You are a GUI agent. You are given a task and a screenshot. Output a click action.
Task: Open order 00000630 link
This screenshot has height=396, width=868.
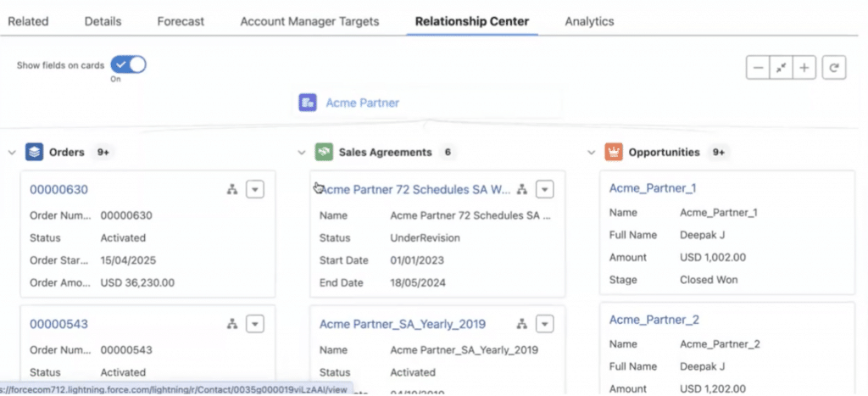58,189
